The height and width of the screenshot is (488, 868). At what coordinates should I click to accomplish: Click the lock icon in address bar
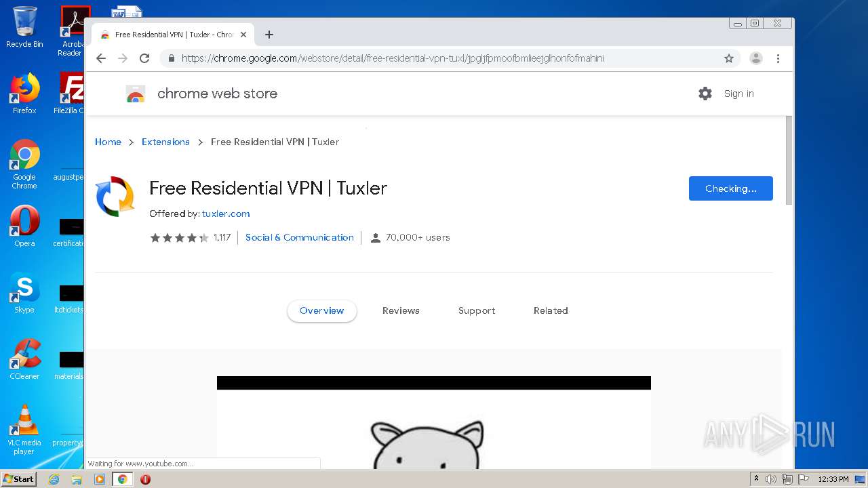172,58
